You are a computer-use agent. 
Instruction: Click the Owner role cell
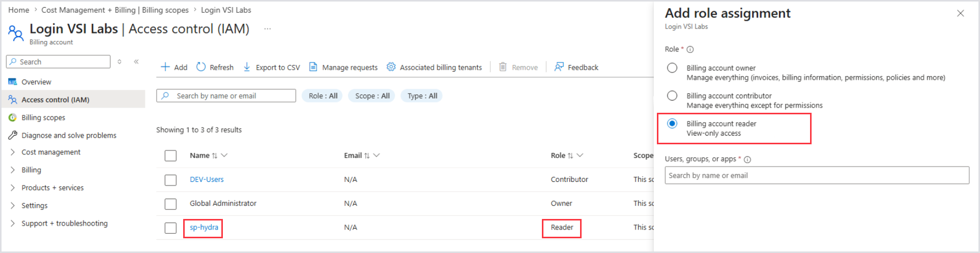click(x=561, y=203)
